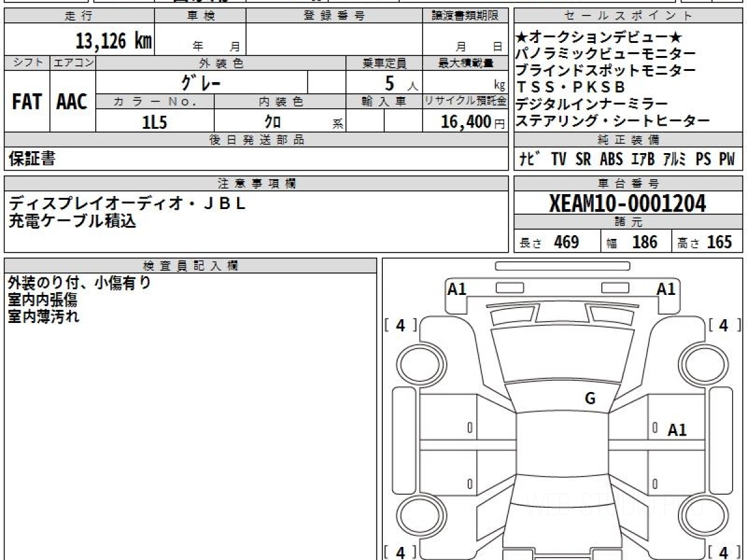Image resolution: width=747 pixels, height=560 pixels.
Task: Click the エアB equipment code
Action: pos(643,159)
